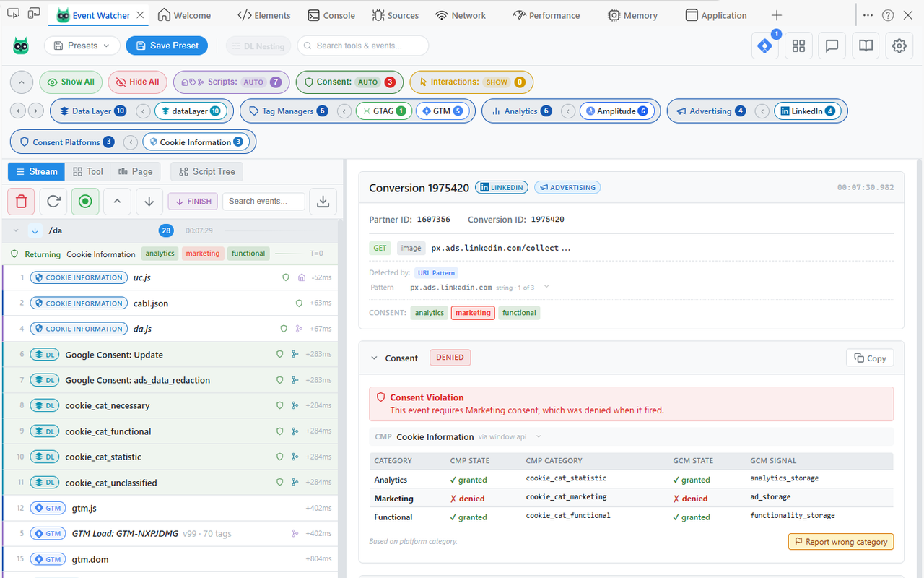Click the Save Preset button

pos(167,46)
